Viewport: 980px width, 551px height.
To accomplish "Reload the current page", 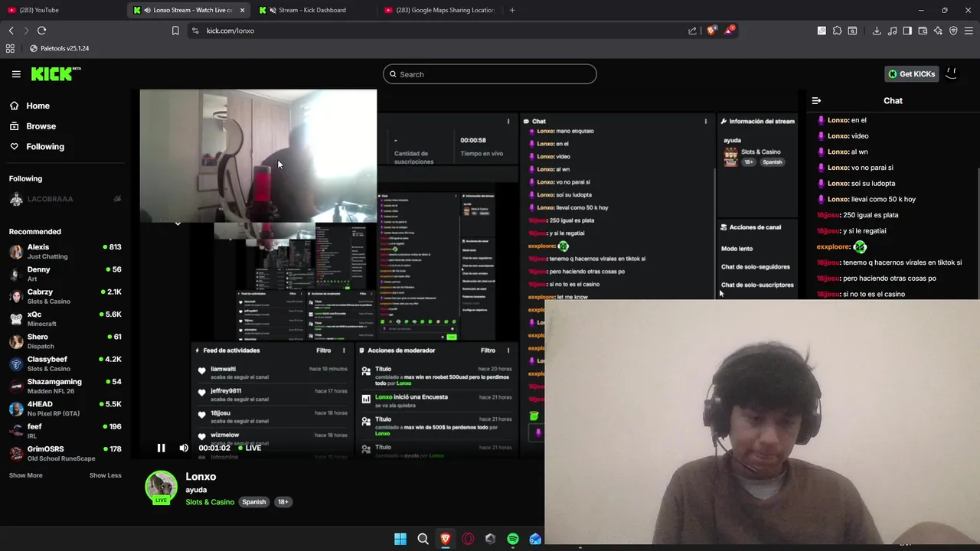I will pyautogui.click(x=42, y=31).
